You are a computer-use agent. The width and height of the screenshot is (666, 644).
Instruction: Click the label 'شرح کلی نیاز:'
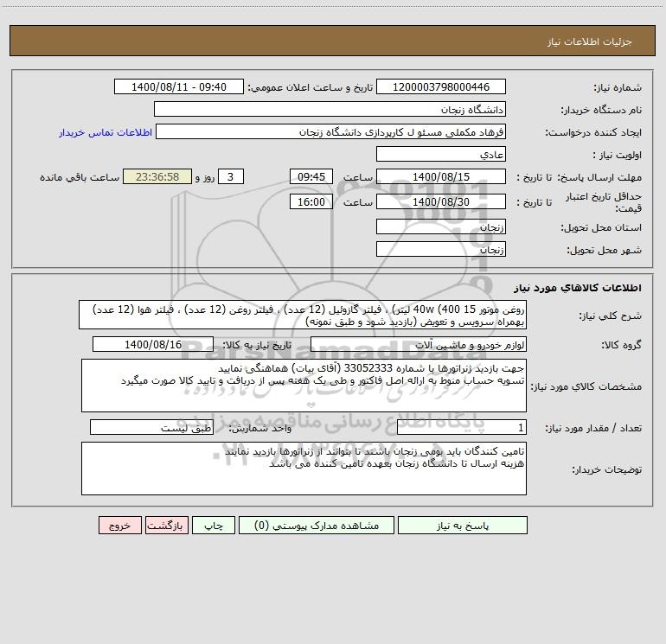pyautogui.click(x=611, y=316)
